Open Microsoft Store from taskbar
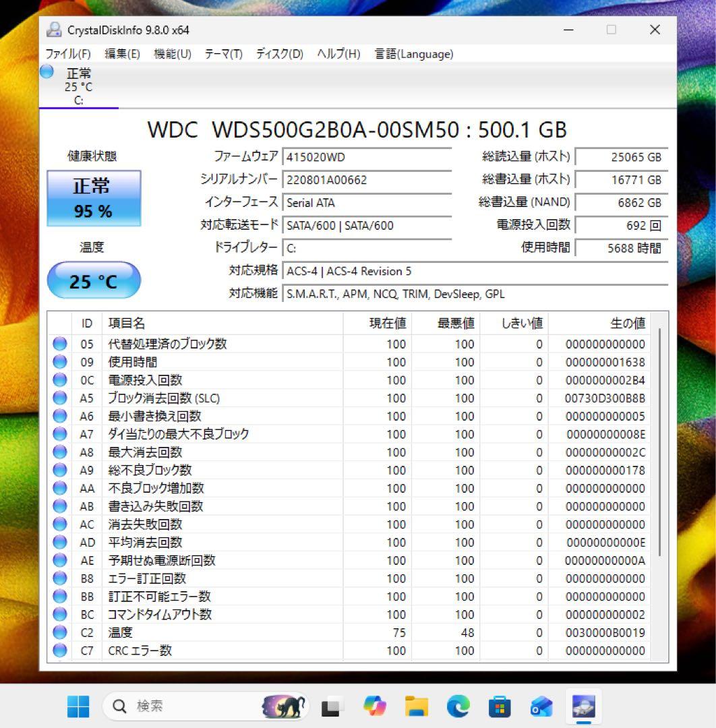Image resolution: width=716 pixels, height=728 pixels. tap(500, 706)
